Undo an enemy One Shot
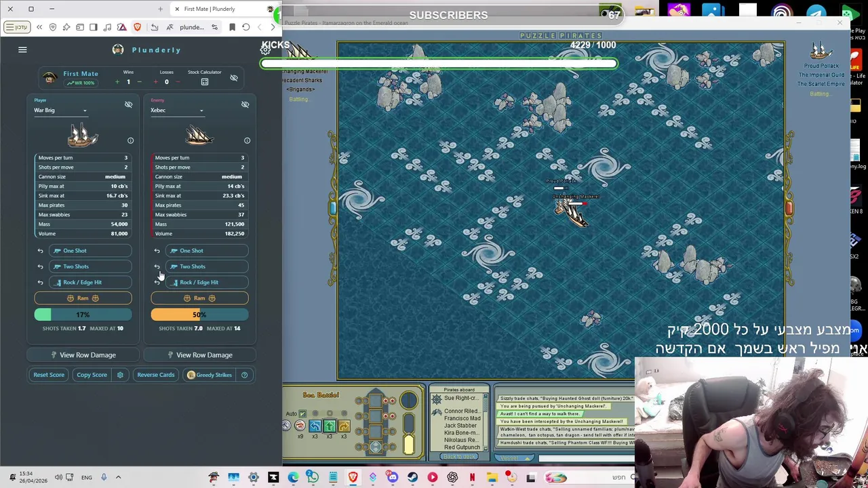 point(157,251)
